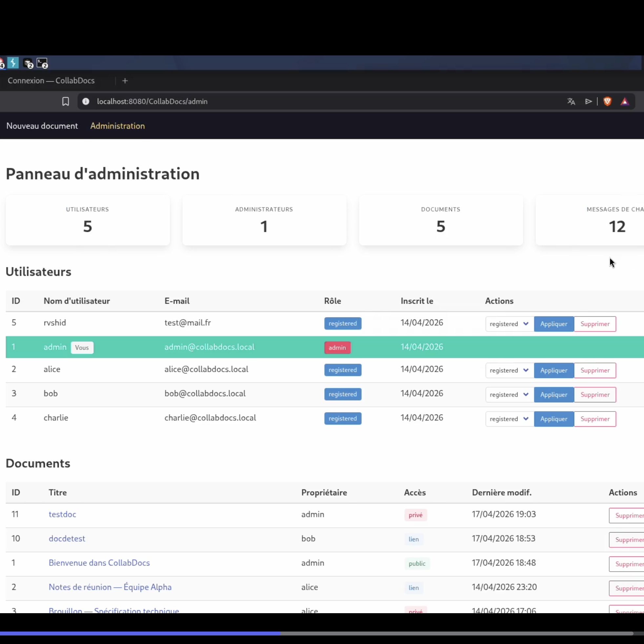This screenshot has width=644, height=644.
Task: Open Administration nav item
Action: [118, 126]
